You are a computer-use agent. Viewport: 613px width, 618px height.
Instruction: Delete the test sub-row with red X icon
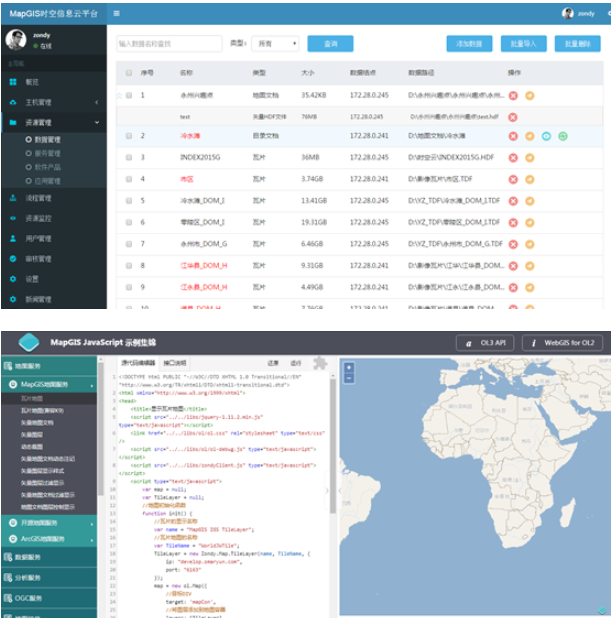pos(512,117)
